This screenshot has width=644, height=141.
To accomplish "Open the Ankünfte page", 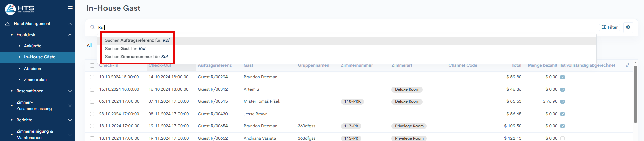I will click(x=32, y=46).
